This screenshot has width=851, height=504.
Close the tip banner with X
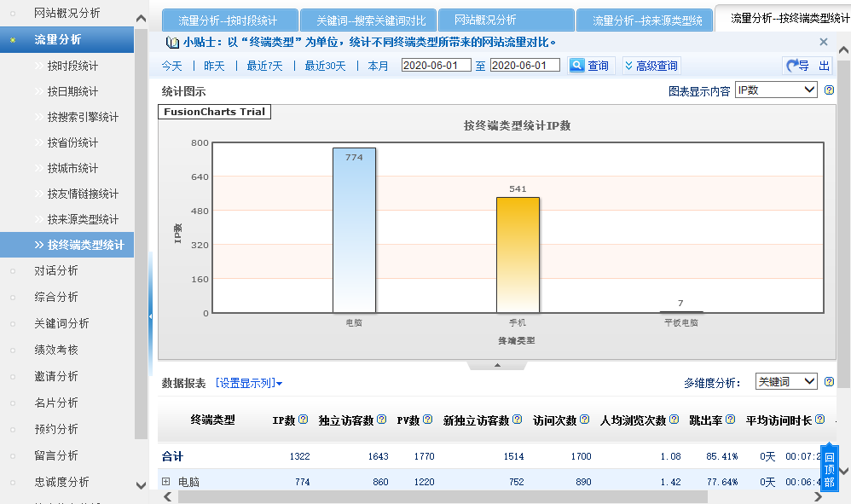click(823, 42)
